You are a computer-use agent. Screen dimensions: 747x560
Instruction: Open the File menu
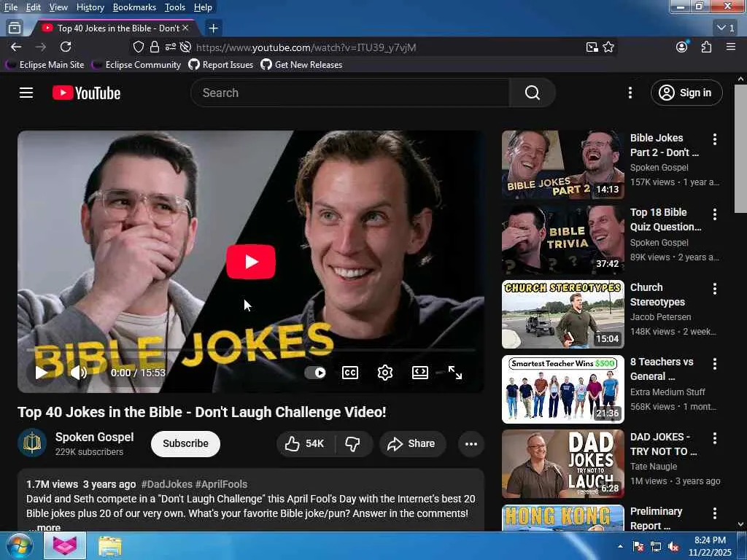click(x=10, y=7)
